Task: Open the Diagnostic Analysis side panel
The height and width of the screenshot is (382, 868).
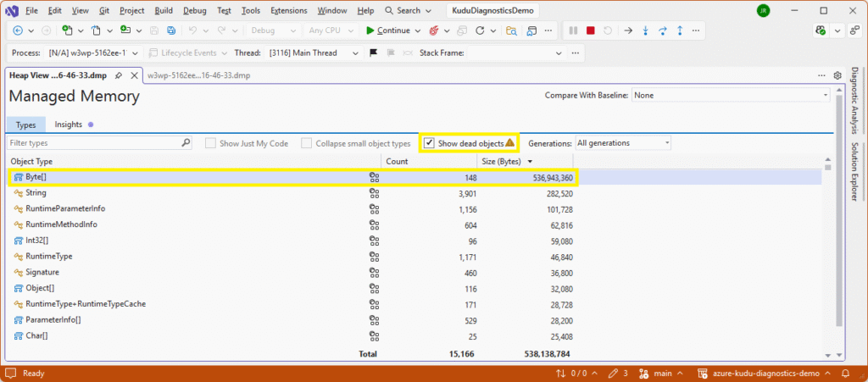Action: 854,100
